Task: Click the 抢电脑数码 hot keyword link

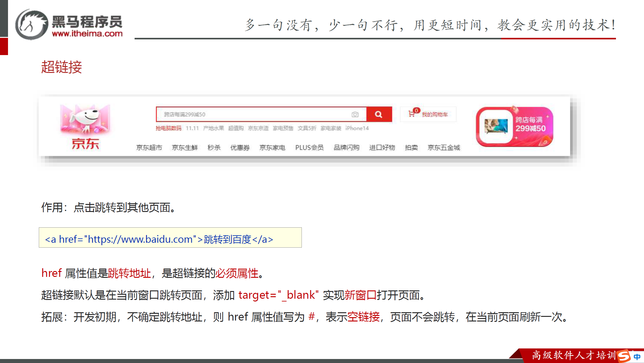Action: point(168,128)
